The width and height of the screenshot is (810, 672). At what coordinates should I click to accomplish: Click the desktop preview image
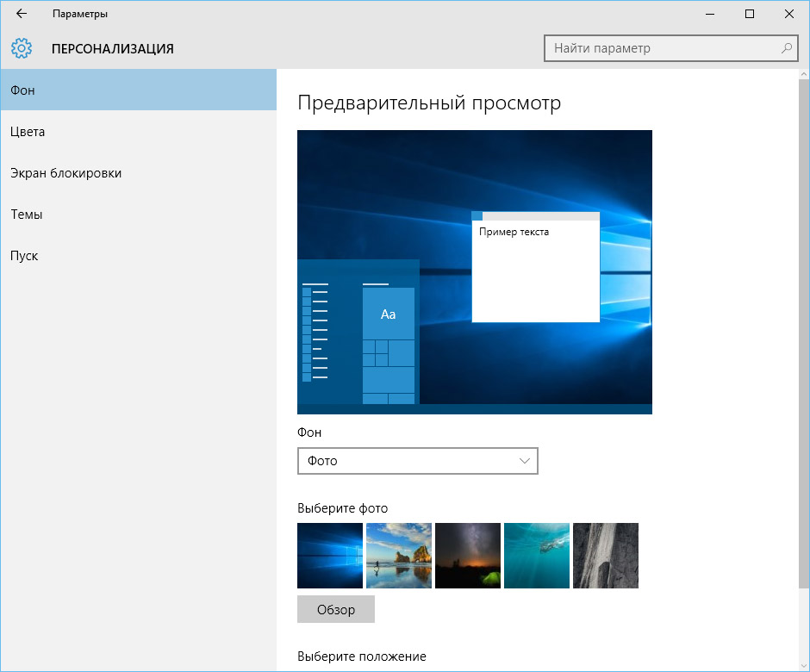pos(475,272)
